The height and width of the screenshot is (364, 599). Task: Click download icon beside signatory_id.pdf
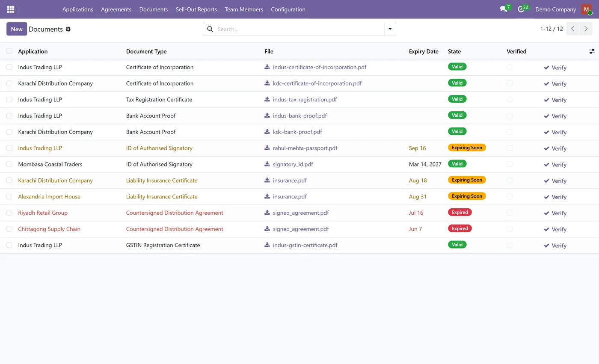click(x=267, y=164)
